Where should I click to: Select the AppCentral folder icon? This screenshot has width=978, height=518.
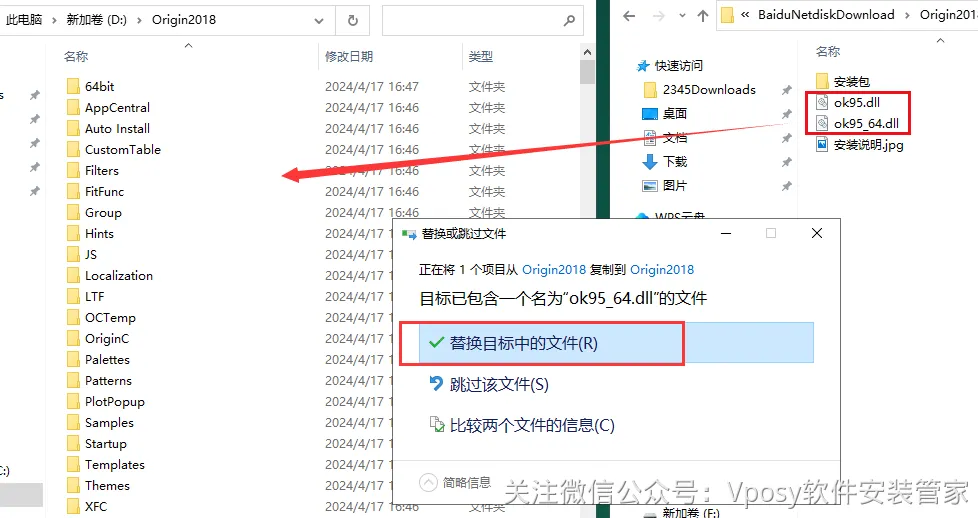pos(74,107)
